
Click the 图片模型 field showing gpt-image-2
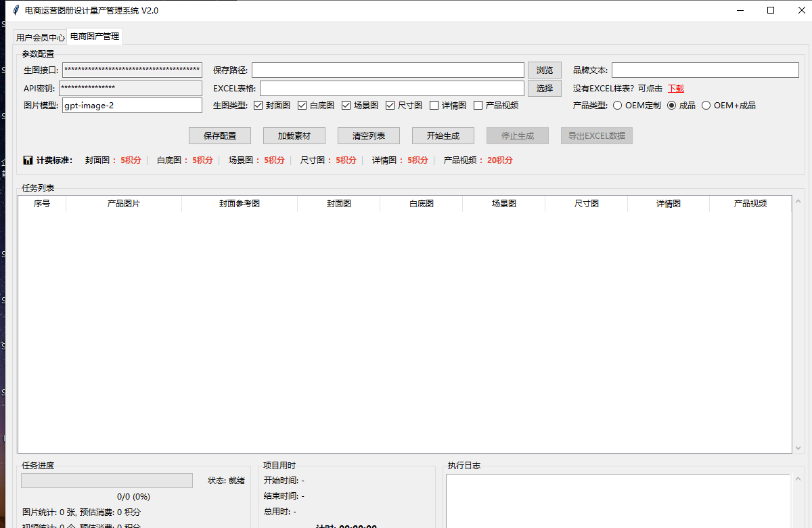132,106
